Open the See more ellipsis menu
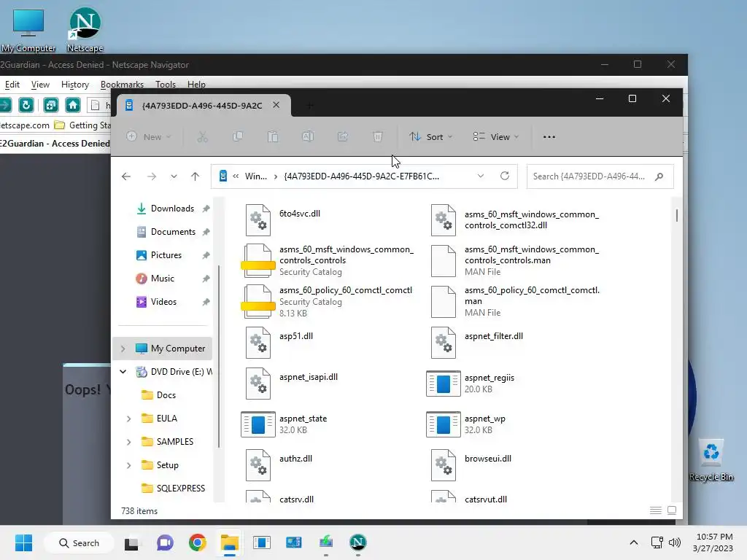This screenshot has width=747, height=560. tap(549, 137)
